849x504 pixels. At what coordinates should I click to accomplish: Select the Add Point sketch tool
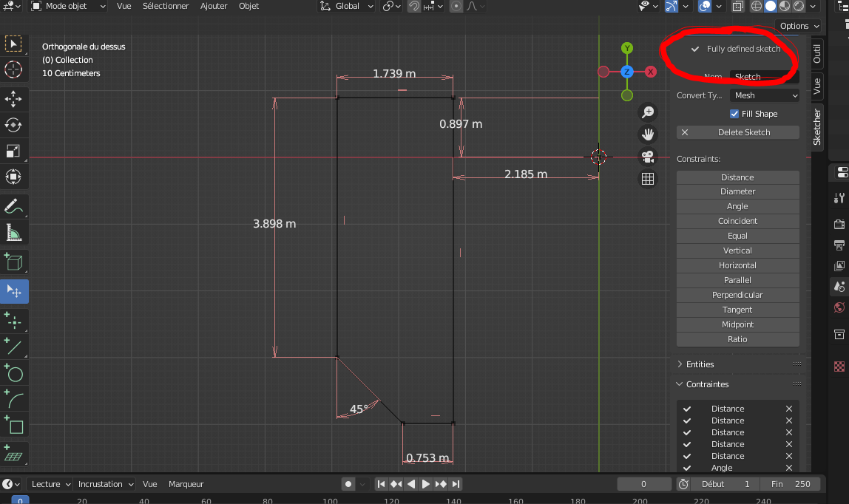(x=13, y=321)
